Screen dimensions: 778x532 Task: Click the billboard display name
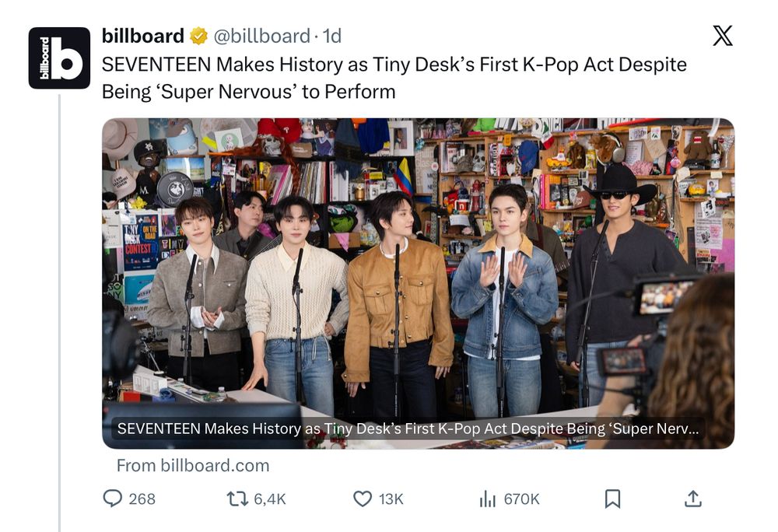click(142, 36)
